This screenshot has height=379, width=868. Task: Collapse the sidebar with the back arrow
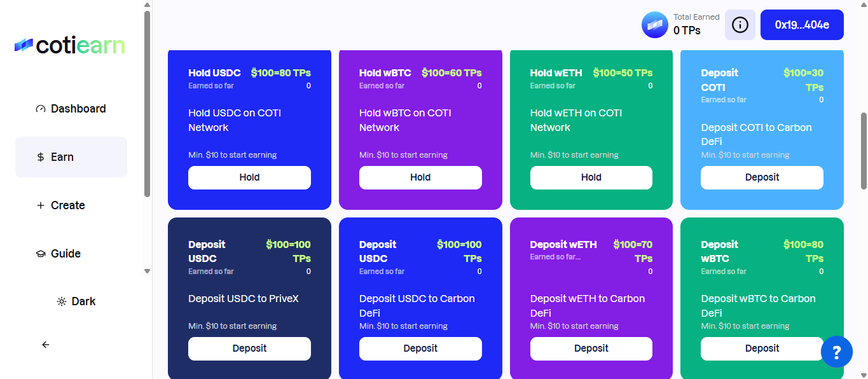pos(46,345)
